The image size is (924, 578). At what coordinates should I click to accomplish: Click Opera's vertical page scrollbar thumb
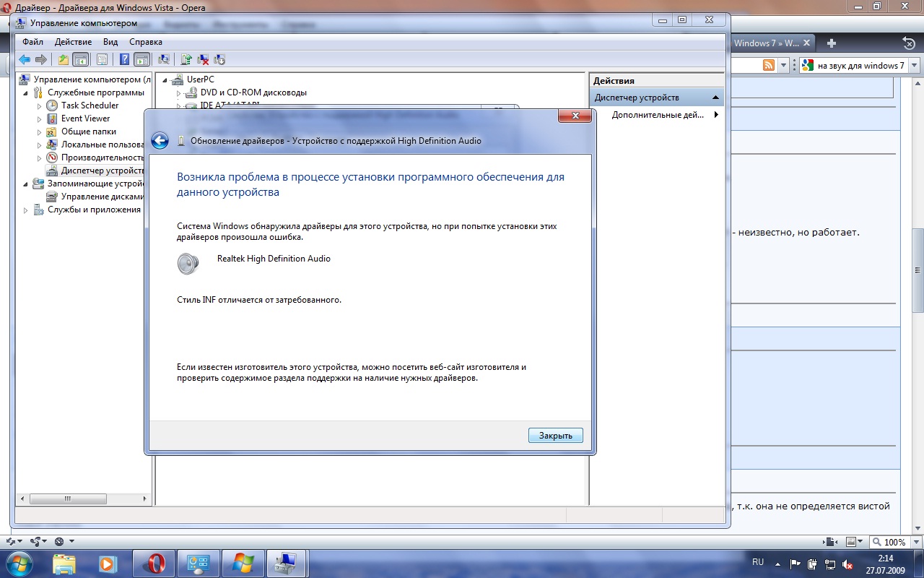coord(918,271)
